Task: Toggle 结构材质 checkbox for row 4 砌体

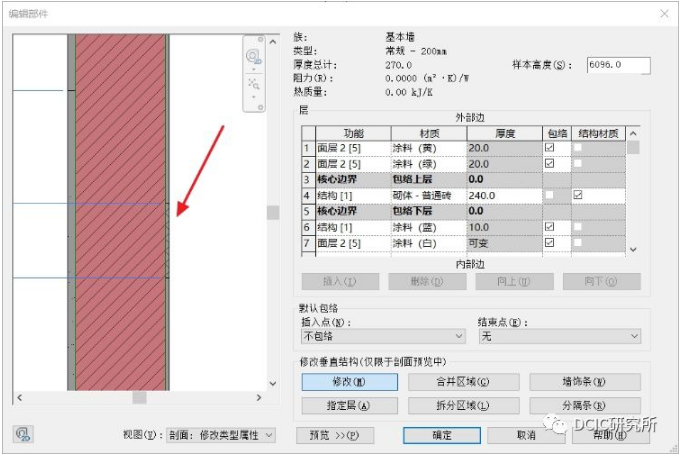Action: [x=578, y=195]
